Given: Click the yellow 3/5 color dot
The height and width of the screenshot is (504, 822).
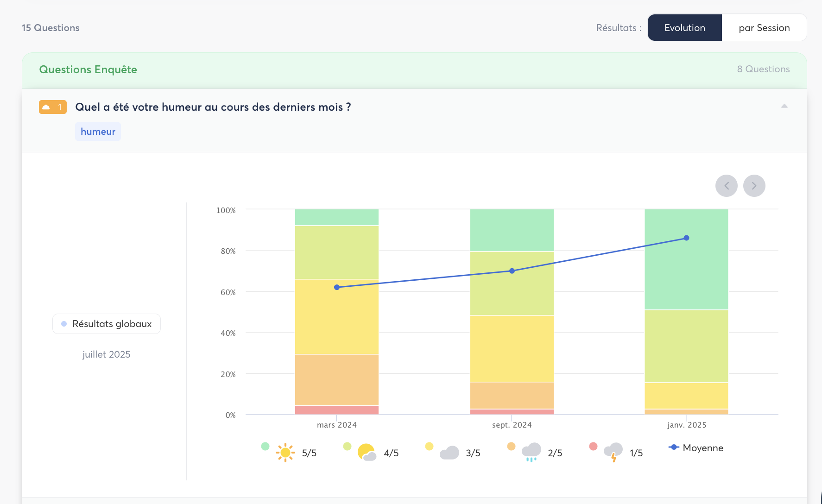Looking at the screenshot, I should point(429,446).
